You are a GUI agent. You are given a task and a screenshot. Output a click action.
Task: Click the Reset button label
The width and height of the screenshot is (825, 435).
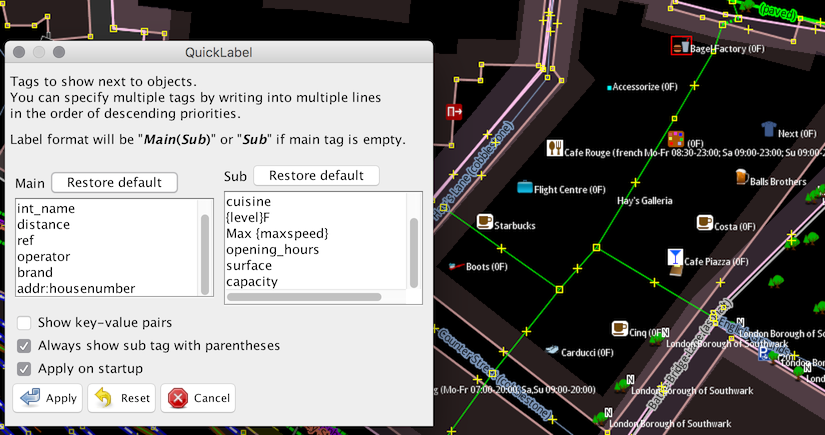[x=135, y=398]
